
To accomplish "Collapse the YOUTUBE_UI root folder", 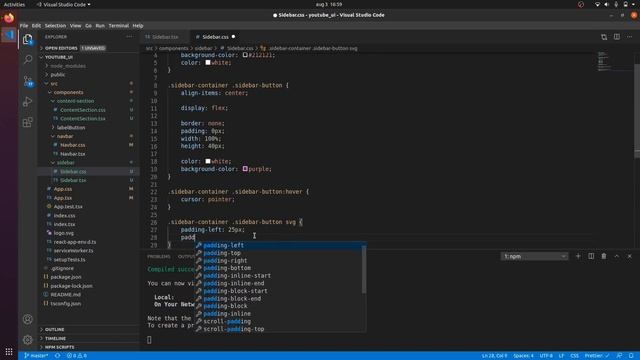I will click(x=89, y=57).
